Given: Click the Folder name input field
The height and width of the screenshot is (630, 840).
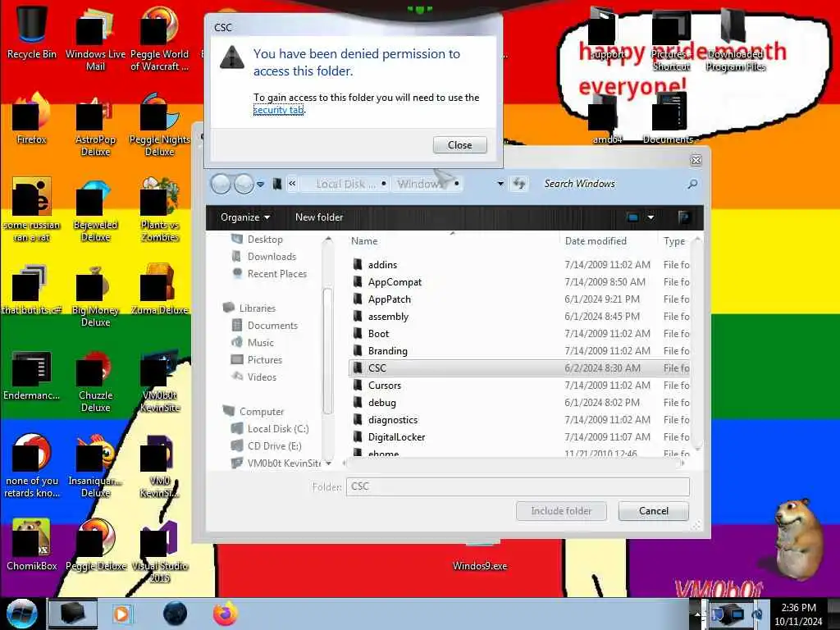Looking at the screenshot, I should pos(518,486).
